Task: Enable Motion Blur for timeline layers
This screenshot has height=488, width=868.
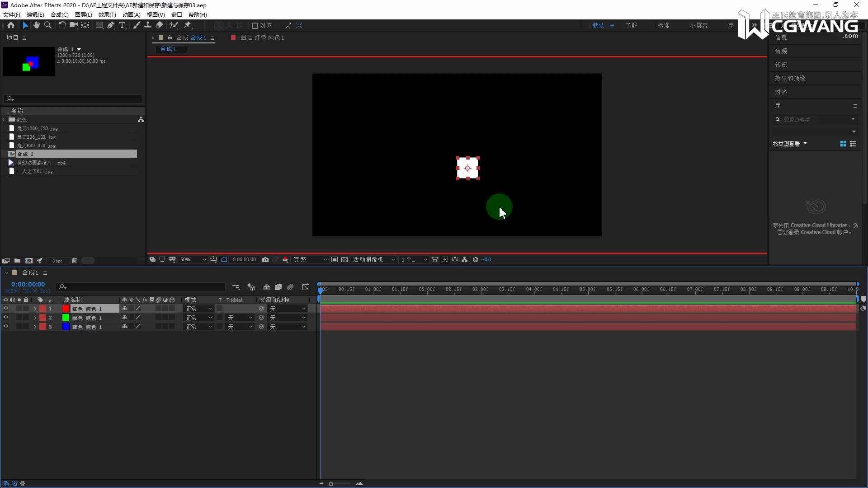Action: [291, 287]
